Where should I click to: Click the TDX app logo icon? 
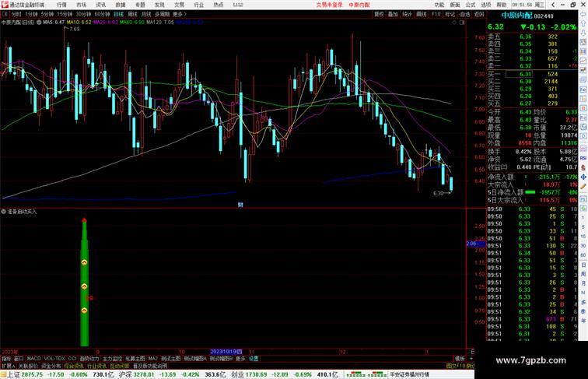5,5
